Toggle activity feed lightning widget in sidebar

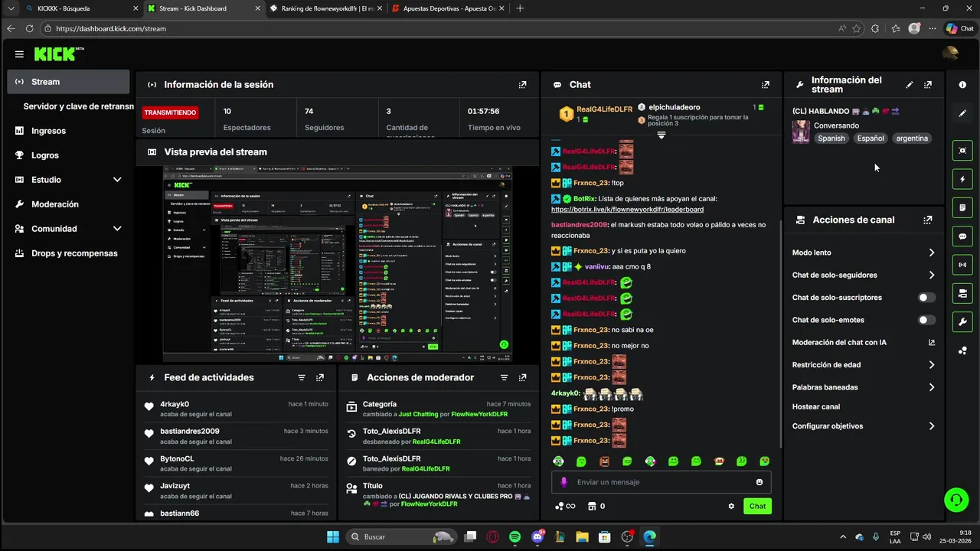962,179
